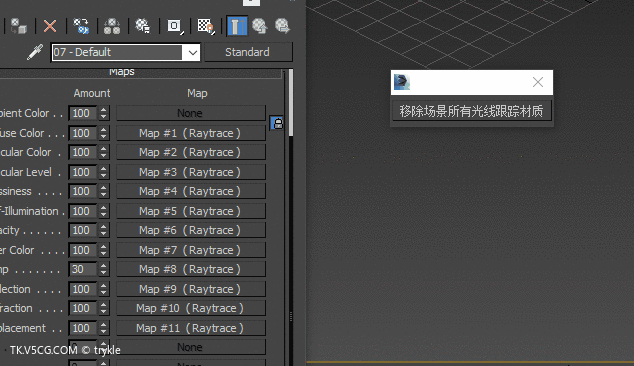Click the Put to Library icon
The image size is (634, 366).
pyautogui.click(x=142, y=26)
